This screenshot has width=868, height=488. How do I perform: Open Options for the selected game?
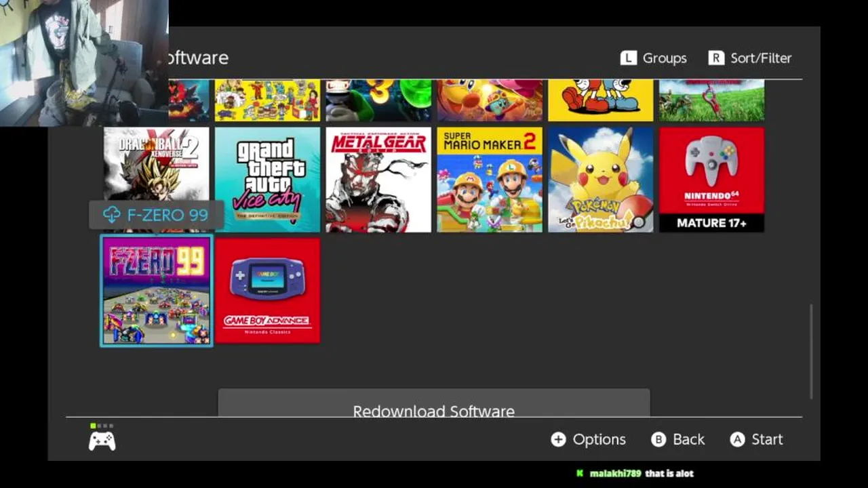[x=589, y=439]
